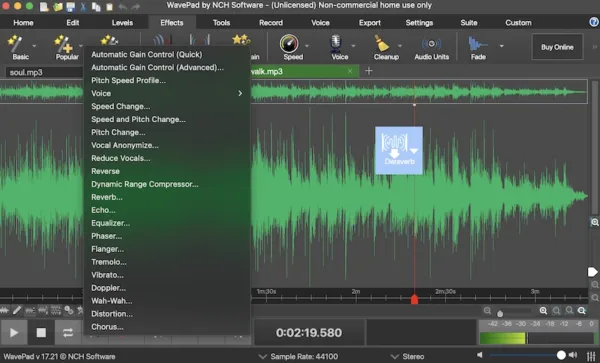Switch to the Home tab

[x=23, y=23]
